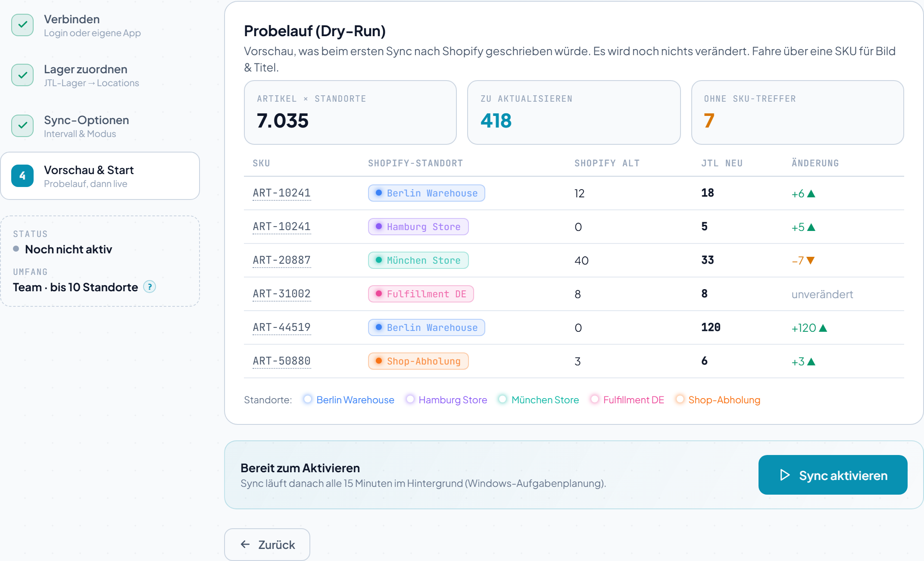Image resolution: width=924 pixels, height=561 pixels.
Task: Open the help icon next to Team scope
Action: coord(150,287)
